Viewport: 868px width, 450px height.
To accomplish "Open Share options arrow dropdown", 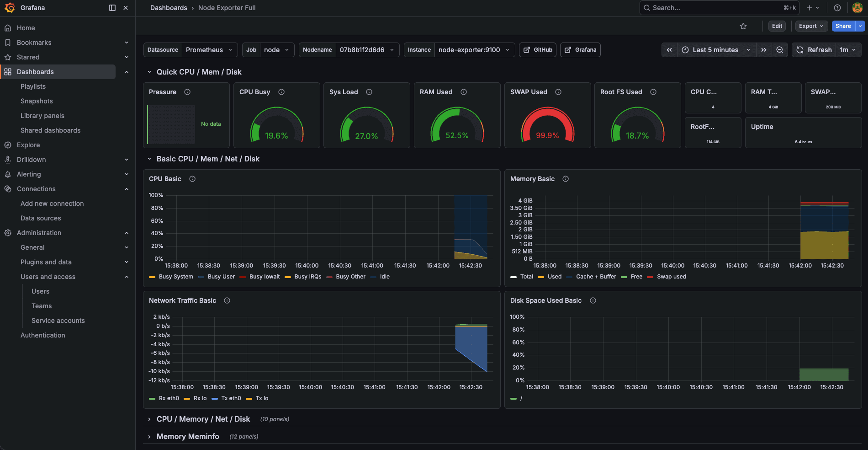I will [860, 26].
